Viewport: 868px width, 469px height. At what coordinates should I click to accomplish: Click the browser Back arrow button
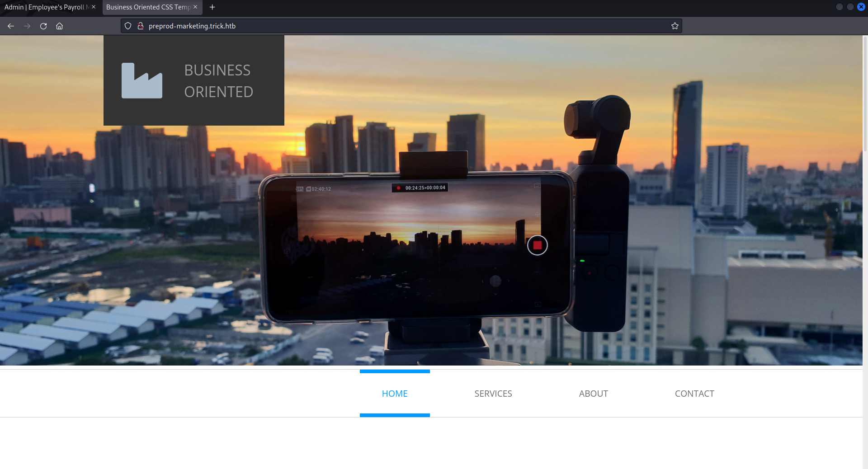point(11,26)
